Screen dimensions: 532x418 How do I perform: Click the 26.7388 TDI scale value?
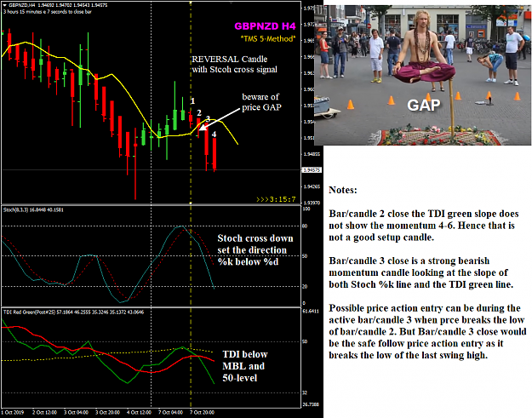311,404
